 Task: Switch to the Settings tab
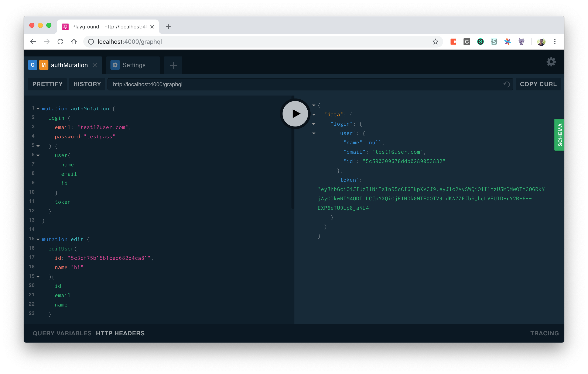click(x=133, y=65)
